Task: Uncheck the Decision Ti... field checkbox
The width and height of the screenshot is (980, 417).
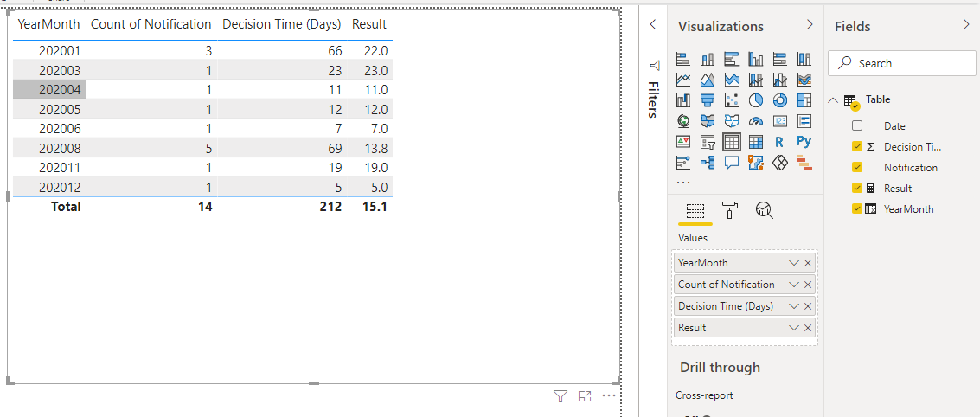Action: point(857,147)
